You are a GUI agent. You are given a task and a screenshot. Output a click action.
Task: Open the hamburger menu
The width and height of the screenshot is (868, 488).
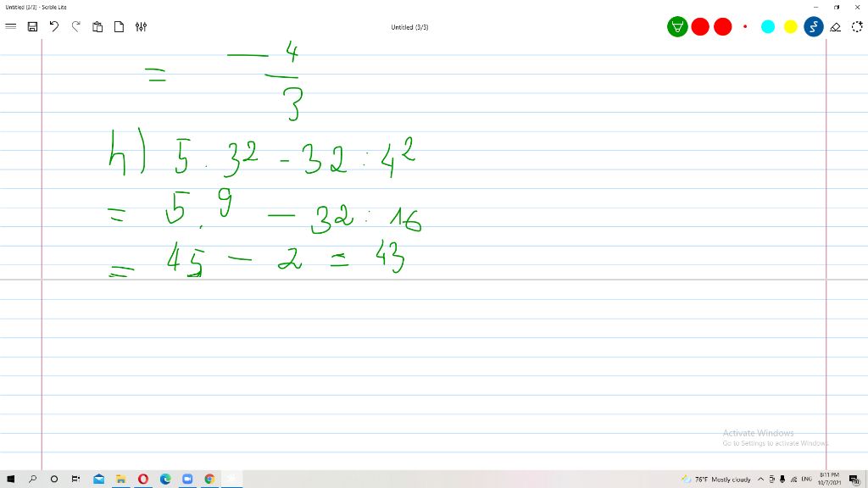pos(10,26)
